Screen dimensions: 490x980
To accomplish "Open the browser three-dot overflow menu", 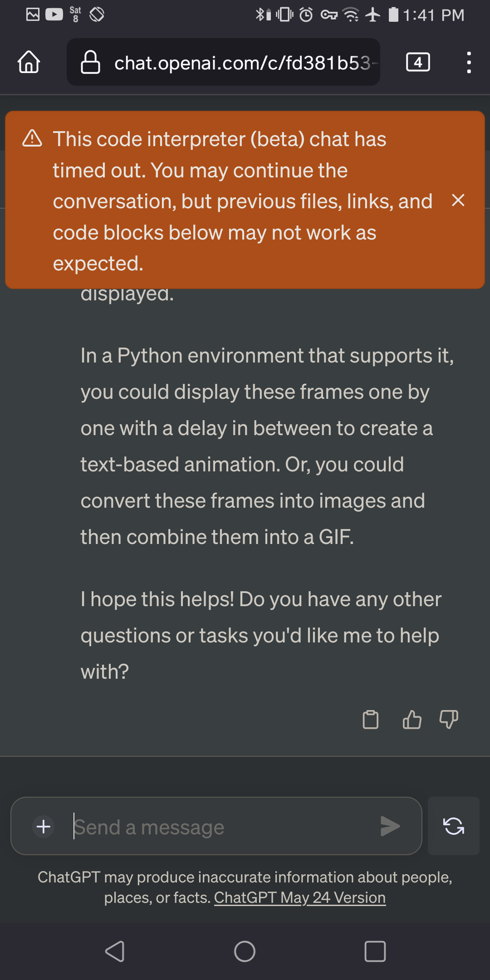I will click(469, 62).
